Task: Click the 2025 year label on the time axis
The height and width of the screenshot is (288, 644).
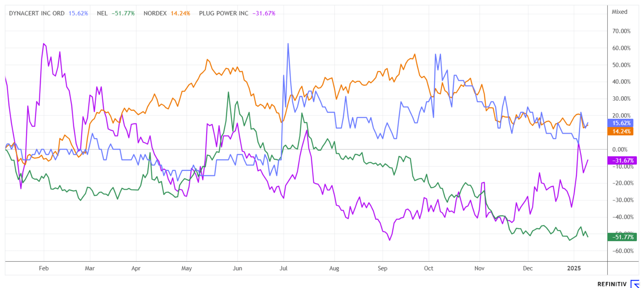Action: click(574, 268)
